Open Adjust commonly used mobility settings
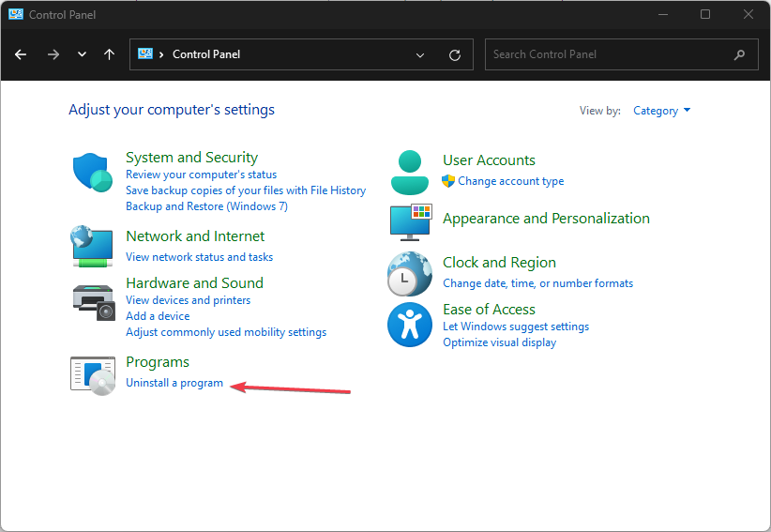 pyautogui.click(x=226, y=332)
